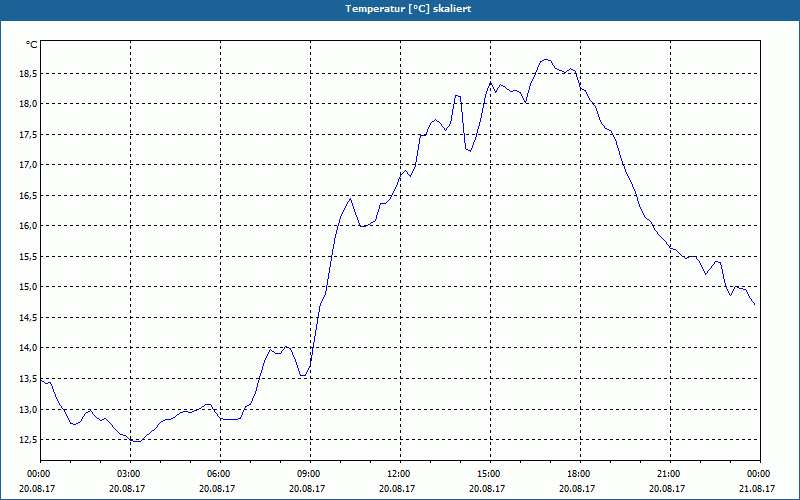Click the 17,0 y-axis label

click(x=29, y=165)
